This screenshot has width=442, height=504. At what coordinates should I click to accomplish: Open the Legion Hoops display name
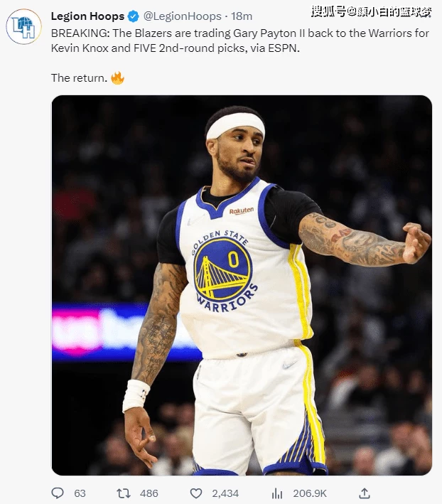point(87,16)
